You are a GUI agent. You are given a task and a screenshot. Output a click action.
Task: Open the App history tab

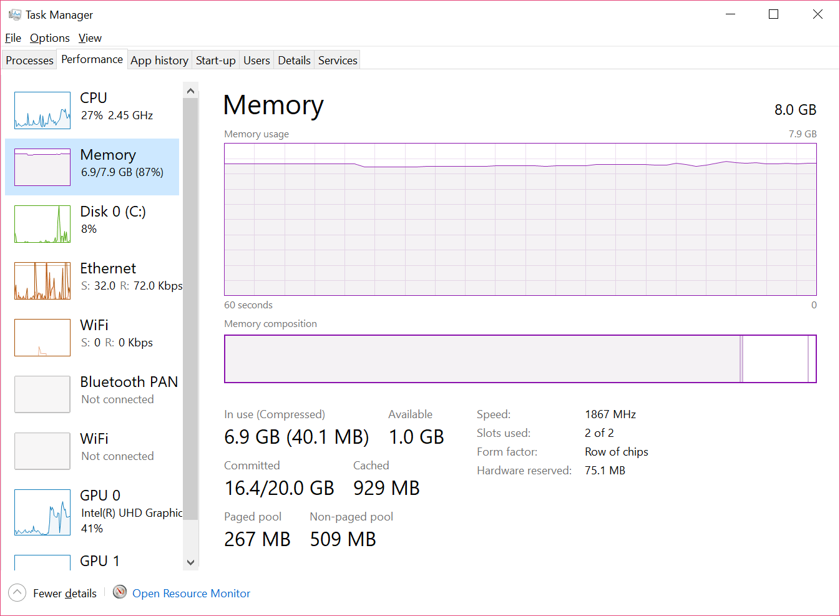coord(159,59)
